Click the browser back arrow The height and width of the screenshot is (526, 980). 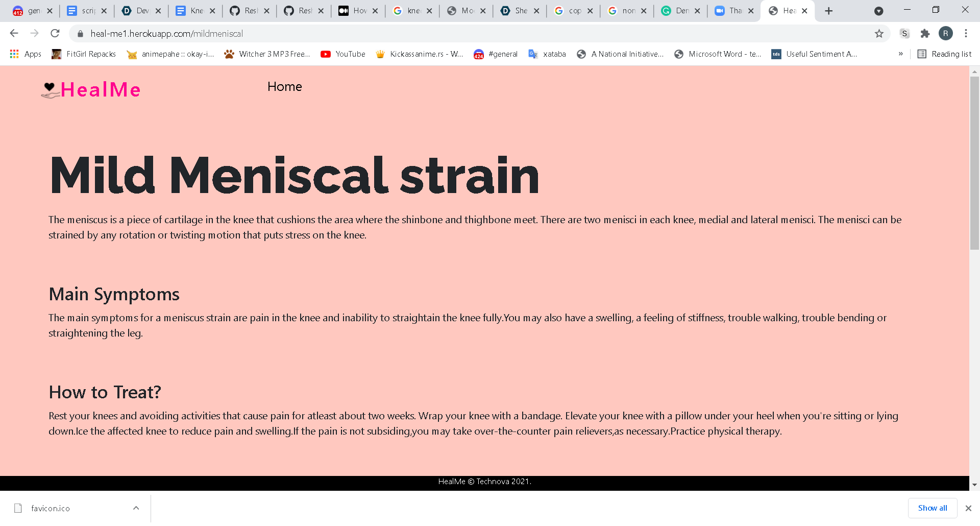click(x=14, y=33)
